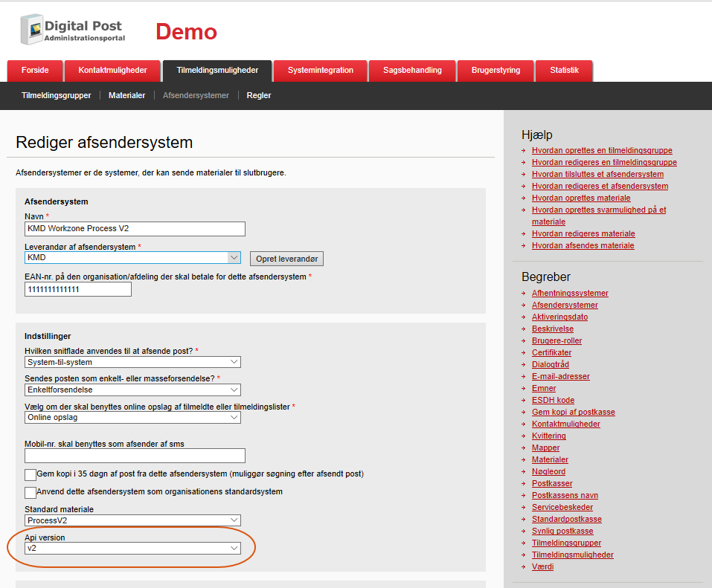Image resolution: width=712 pixels, height=588 pixels.
Task: Enable Gem kopi i 35 døgn checkbox
Action: pyautogui.click(x=31, y=475)
